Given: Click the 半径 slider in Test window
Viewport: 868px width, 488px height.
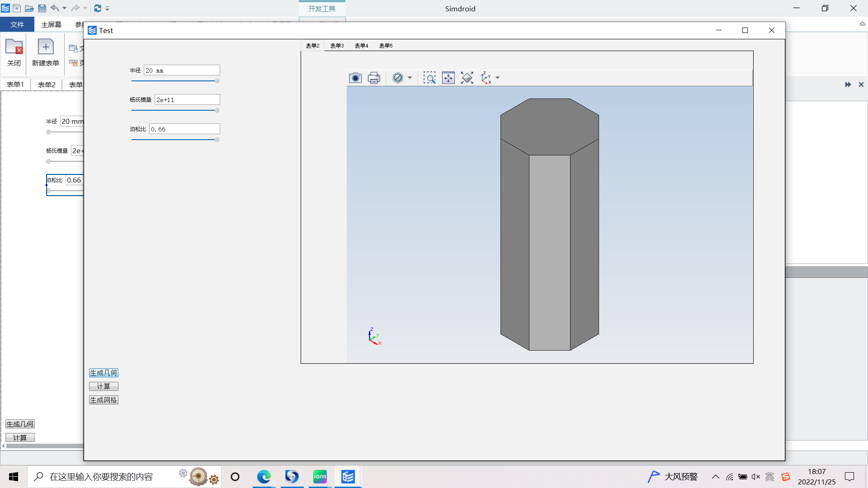Looking at the screenshot, I should [x=175, y=81].
